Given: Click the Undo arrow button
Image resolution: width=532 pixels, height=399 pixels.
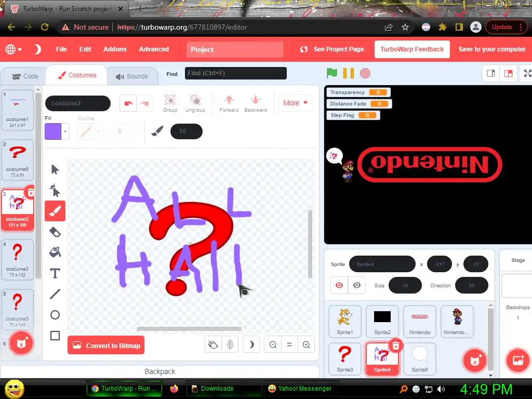Looking at the screenshot, I should (x=128, y=103).
